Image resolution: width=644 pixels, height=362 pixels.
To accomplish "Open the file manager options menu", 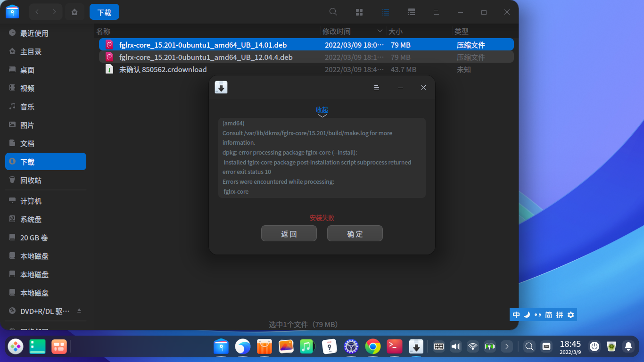I will pos(437,12).
